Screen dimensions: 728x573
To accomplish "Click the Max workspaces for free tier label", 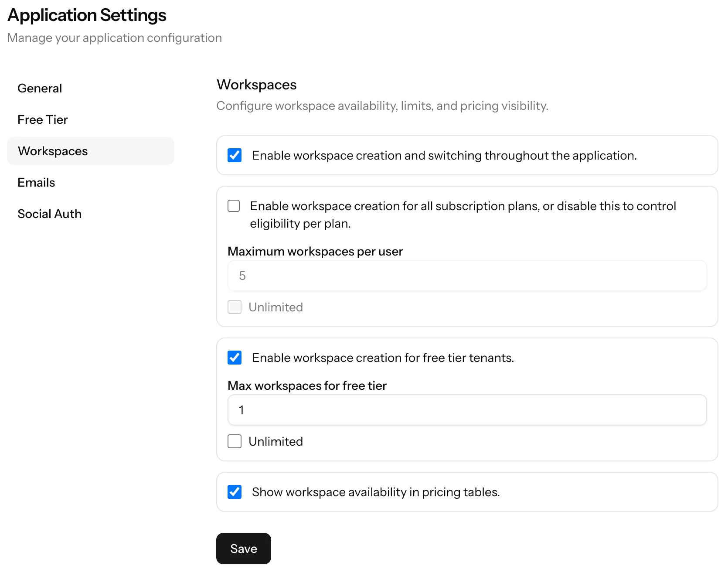I will coord(307,385).
